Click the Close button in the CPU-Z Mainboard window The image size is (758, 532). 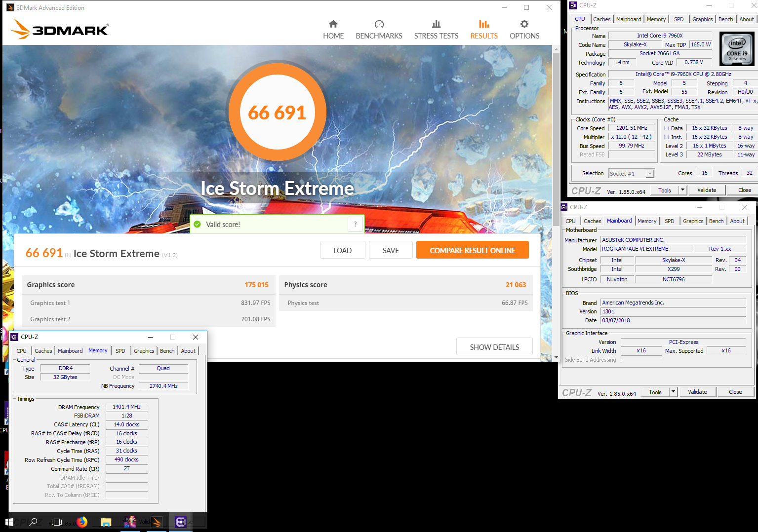click(735, 392)
